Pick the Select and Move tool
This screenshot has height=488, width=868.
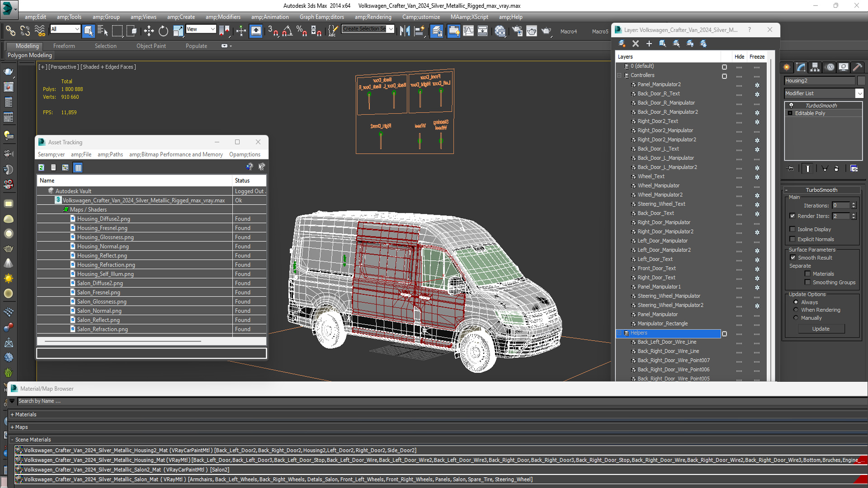point(149,31)
